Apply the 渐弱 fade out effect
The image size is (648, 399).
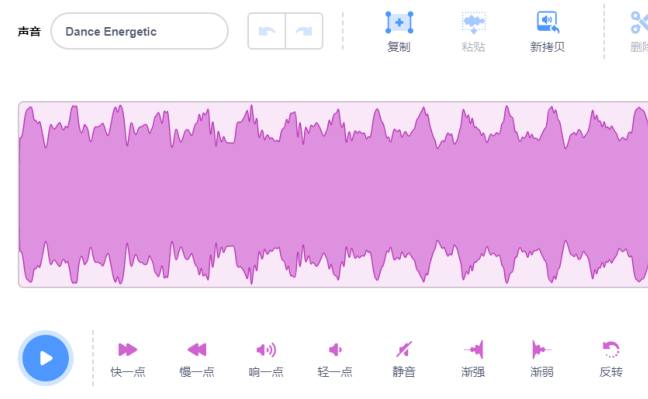click(542, 349)
